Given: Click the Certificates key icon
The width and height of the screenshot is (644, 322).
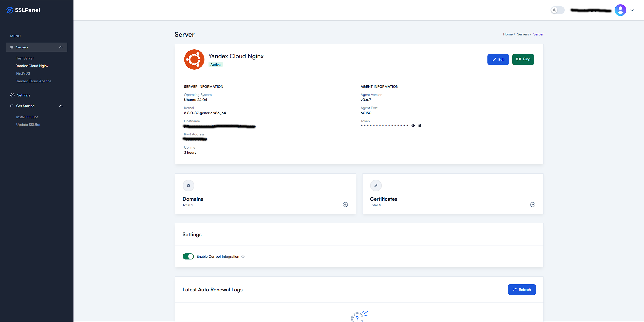Looking at the screenshot, I should point(376,186).
